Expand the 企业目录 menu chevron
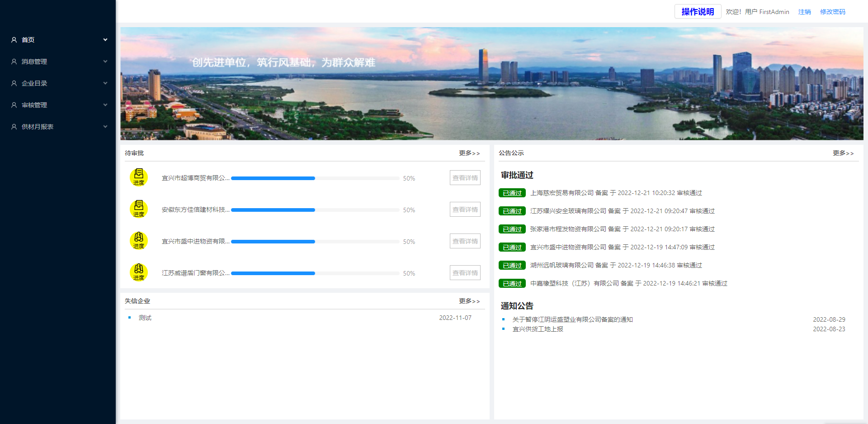 click(x=105, y=83)
